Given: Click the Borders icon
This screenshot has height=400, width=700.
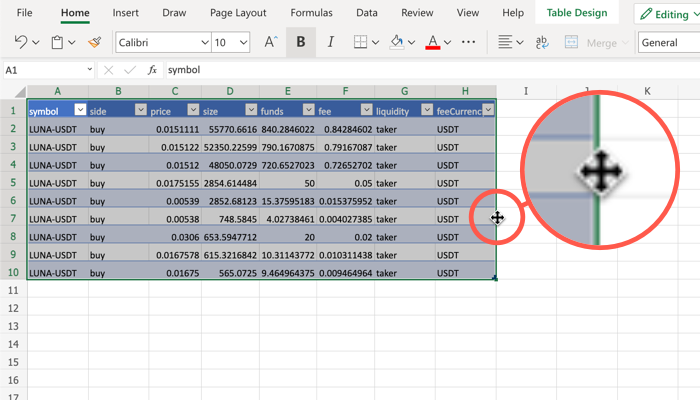Looking at the screenshot, I should (362, 43).
